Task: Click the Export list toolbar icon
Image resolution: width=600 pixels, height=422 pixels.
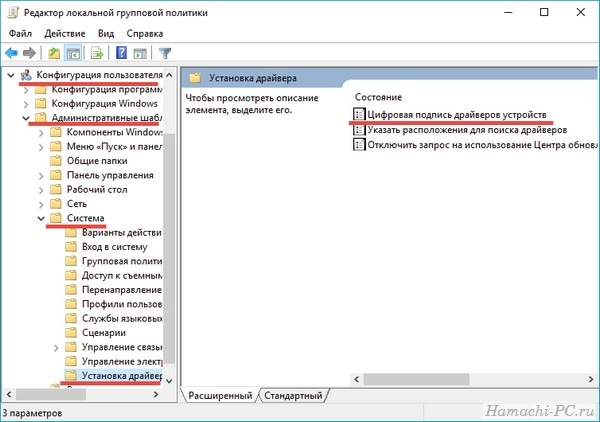Action: coord(97,53)
